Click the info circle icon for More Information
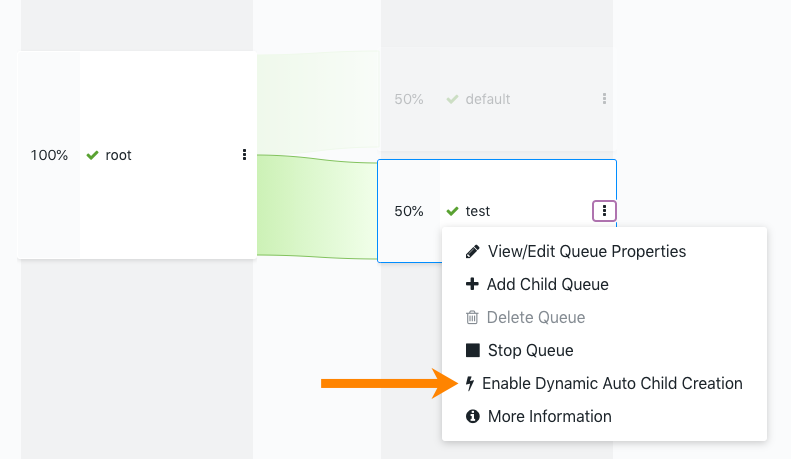This screenshot has height=459, width=791. (473, 416)
